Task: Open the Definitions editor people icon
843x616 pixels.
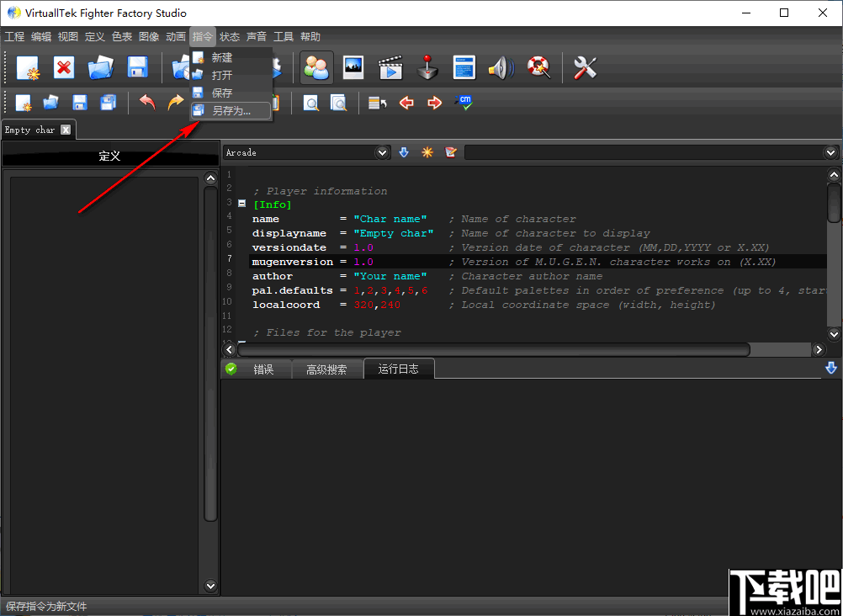Action: tap(316, 68)
